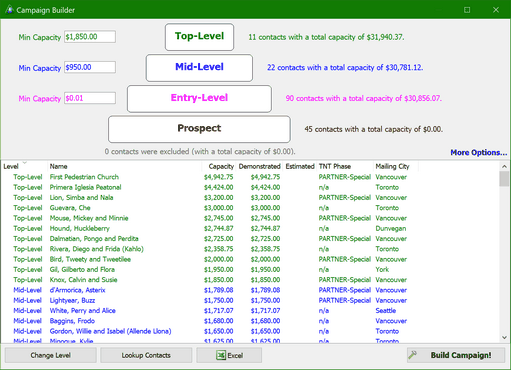Open the Top-Level pyramid button
511x370 pixels.
(x=199, y=37)
